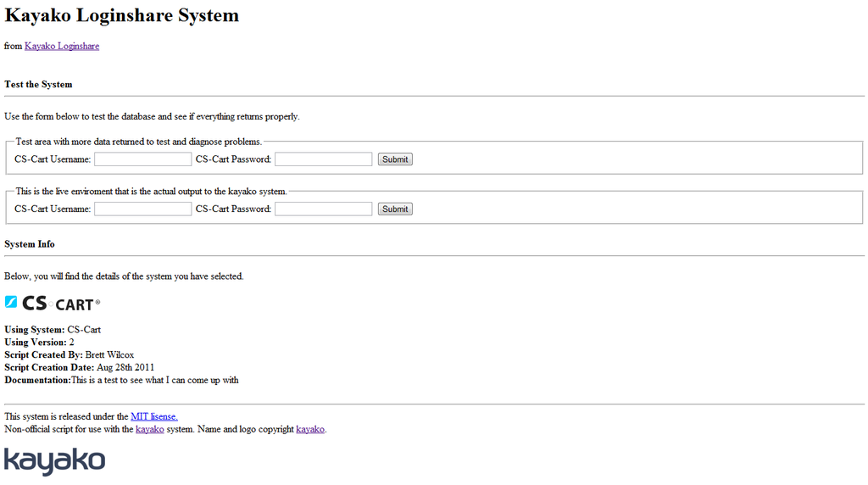868x485 pixels.
Task: Open the Kayako Loginshare link
Action: coord(62,46)
